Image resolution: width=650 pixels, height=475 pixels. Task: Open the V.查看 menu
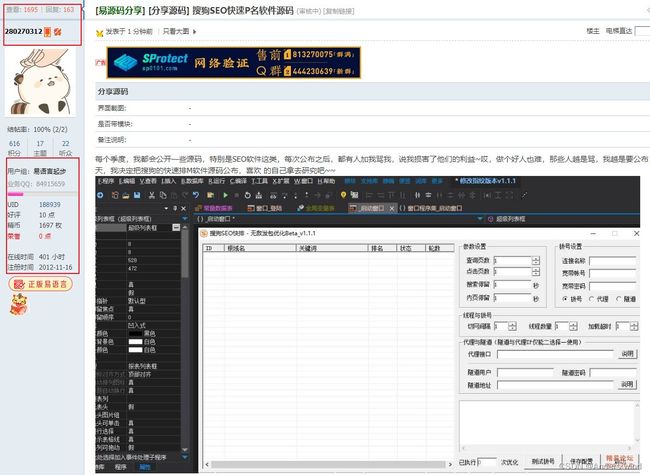click(x=148, y=181)
